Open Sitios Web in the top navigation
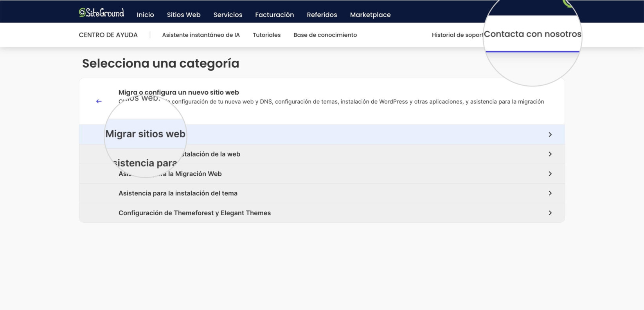This screenshot has height=310, width=644. (183, 14)
